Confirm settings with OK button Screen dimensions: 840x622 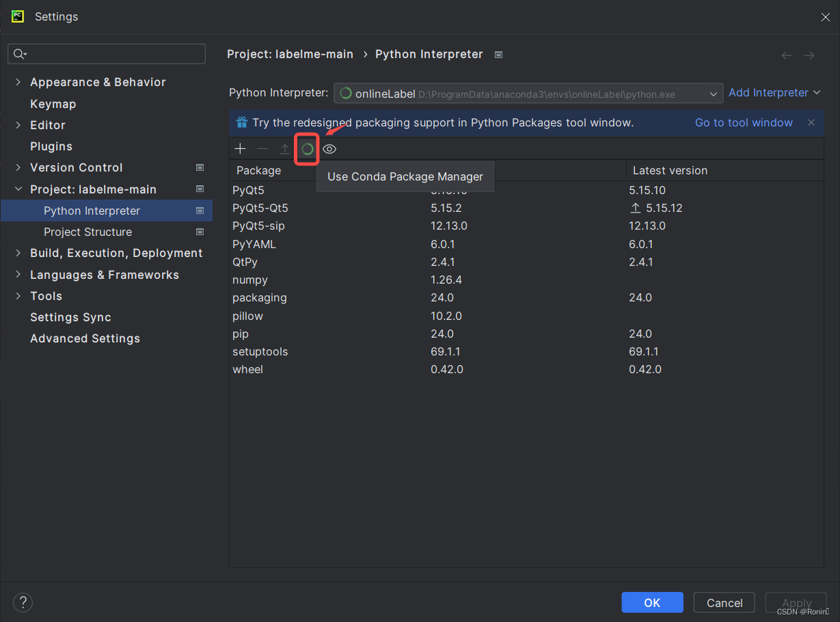pyautogui.click(x=652, y=602)
